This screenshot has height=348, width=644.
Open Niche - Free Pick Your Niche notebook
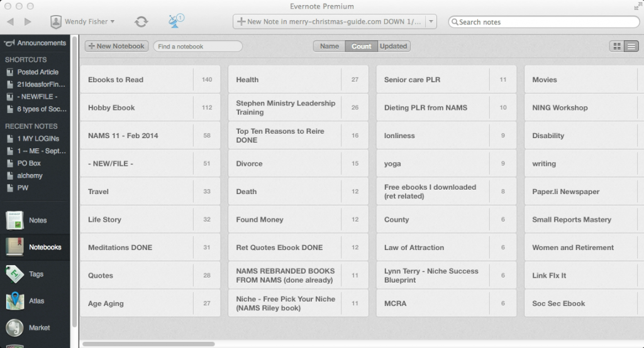(298, 303)
